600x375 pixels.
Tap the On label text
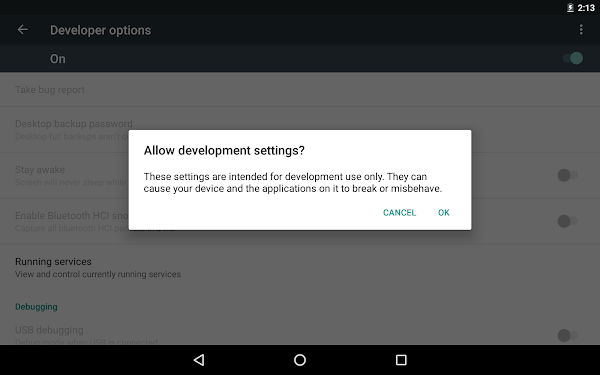tap(58, 59)
